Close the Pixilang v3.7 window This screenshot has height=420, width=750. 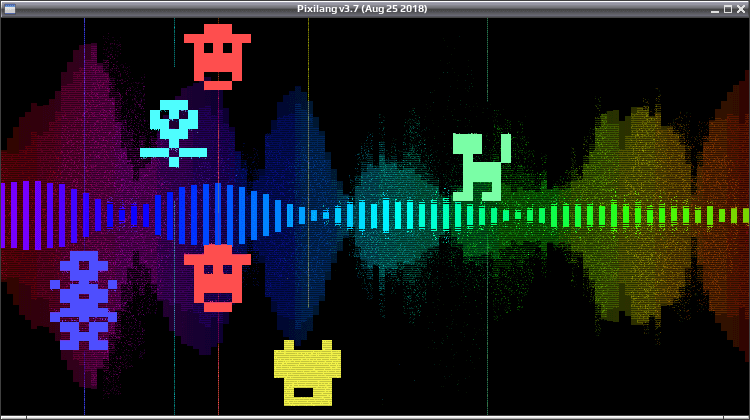click(x=741, y=9)
